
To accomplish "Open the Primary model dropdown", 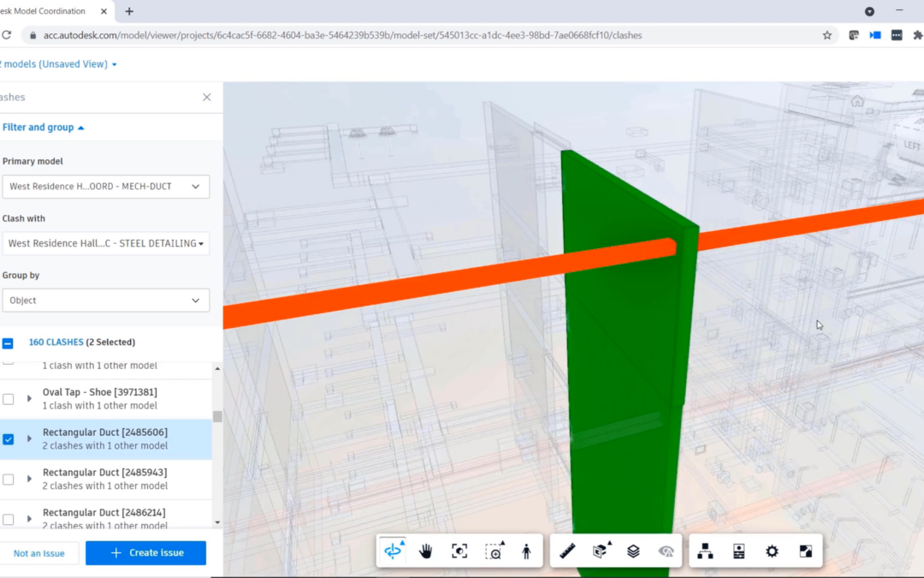I will pos(106,186).
